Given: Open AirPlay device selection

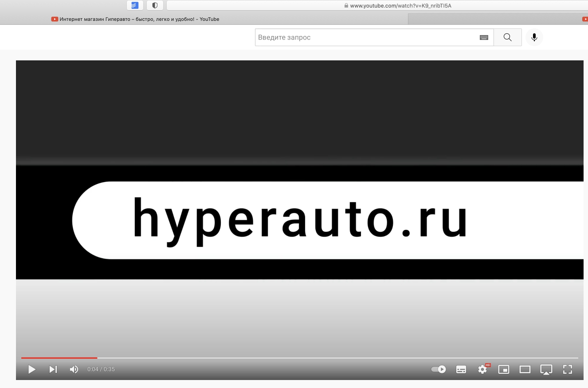Looking at the screenshot, I should [x=546, y=369].
